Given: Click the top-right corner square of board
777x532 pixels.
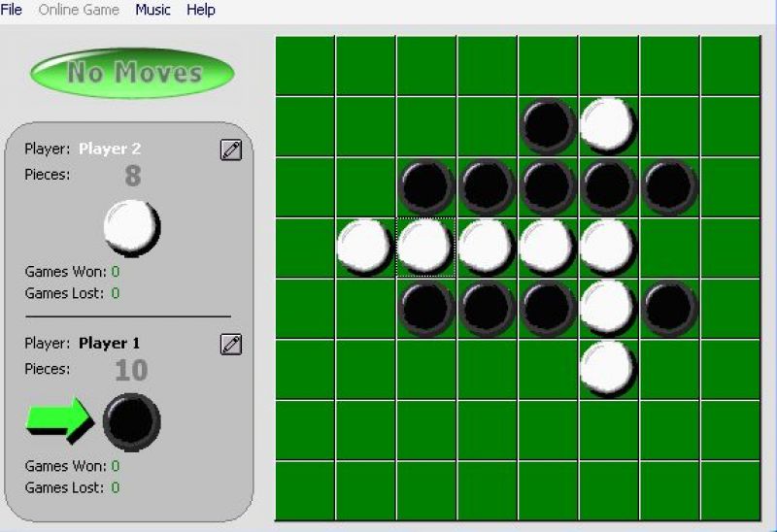Looking at the screenshot, I should [x=731, y=65].
